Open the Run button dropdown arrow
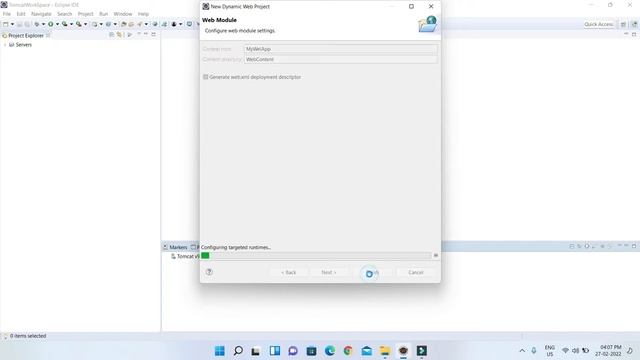The image size is (640, 360). (57, 24)
